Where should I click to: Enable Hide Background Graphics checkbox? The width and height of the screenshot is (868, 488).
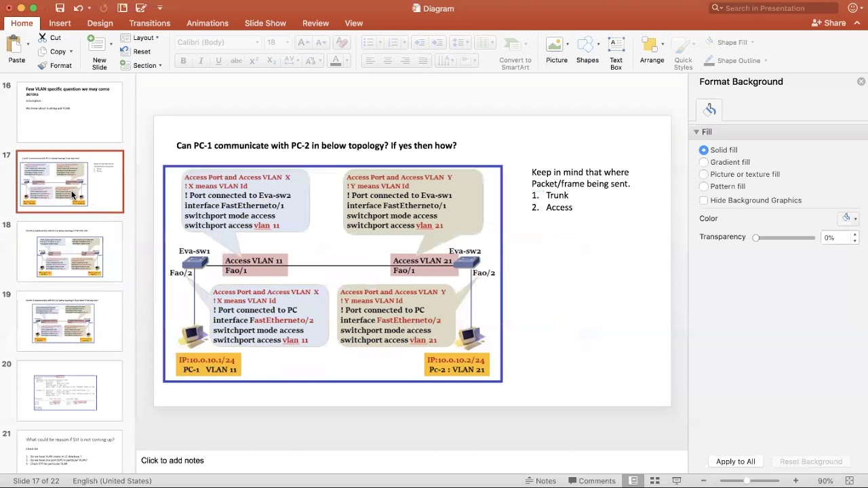point(704,201)
